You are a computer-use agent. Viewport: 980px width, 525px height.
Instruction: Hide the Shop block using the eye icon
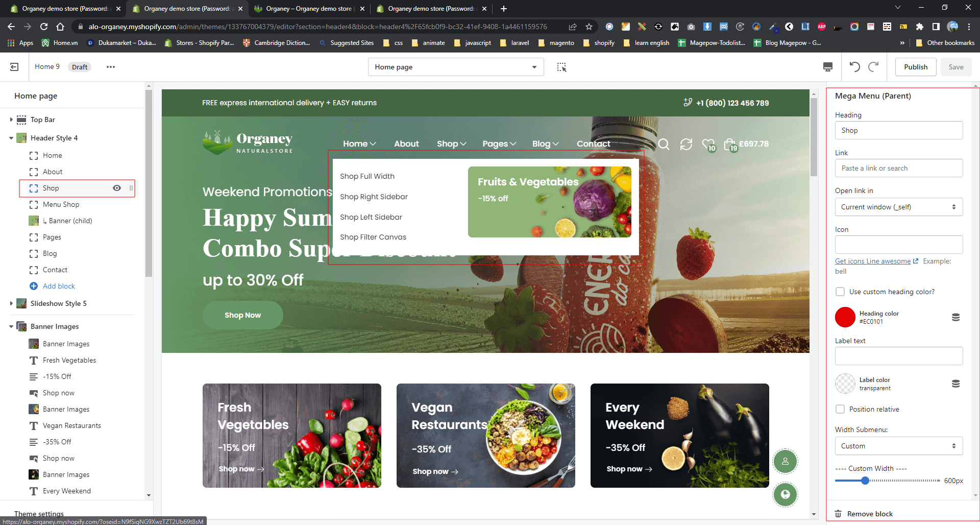(117, 188)
